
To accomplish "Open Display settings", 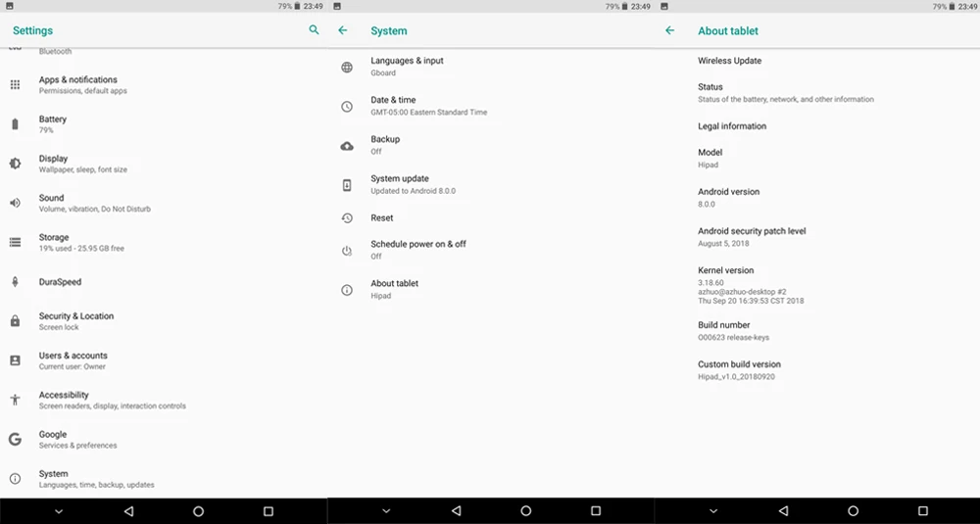I will coord(164,164).
